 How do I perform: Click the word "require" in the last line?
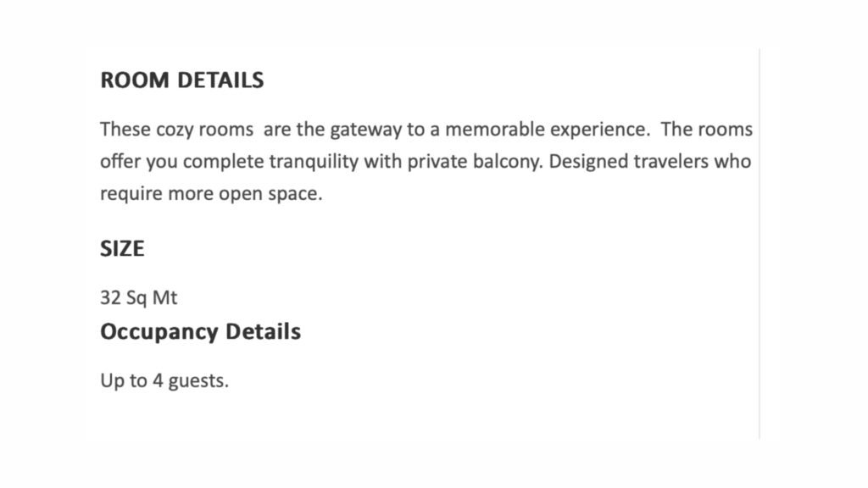[x=127, y=193]
